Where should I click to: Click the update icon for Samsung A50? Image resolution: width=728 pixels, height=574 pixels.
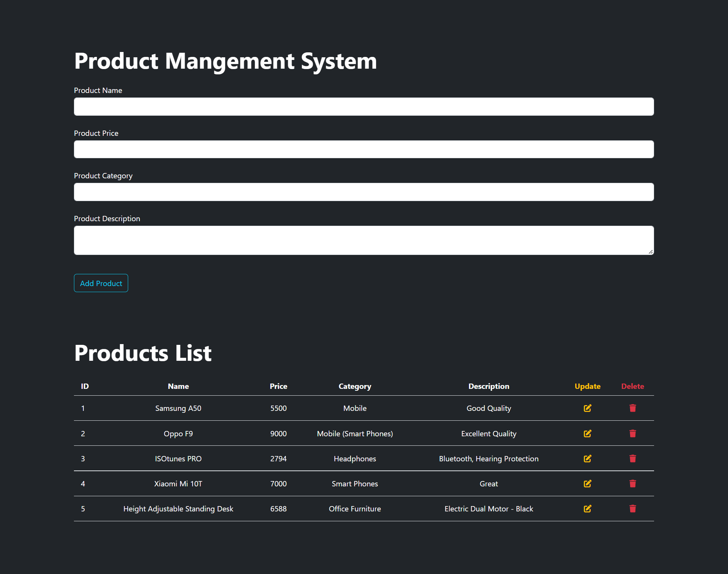587,408
